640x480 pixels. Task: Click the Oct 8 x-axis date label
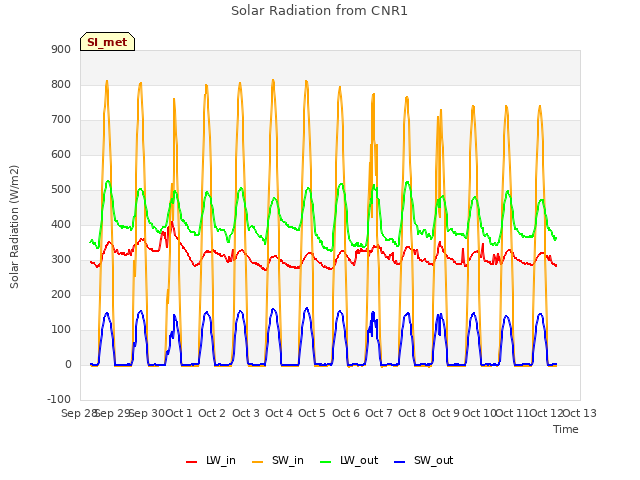(x=412, y=413)
